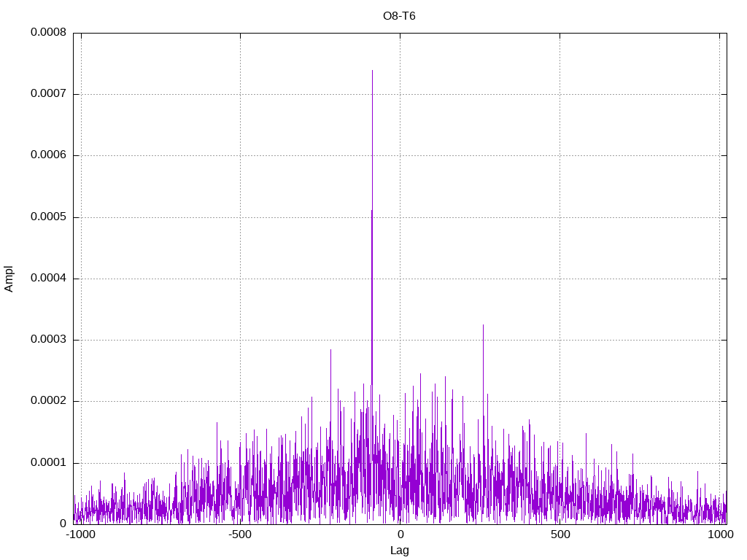
Task: Click the y-axis value "0.0004"
Action: (48, 278)
